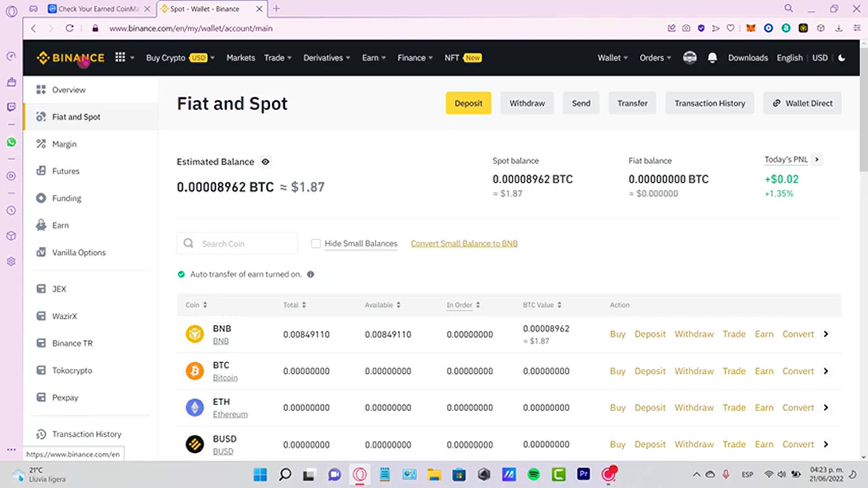This screenshot has width=868, height=488.
Task: Open the apps grid menu icon
Action: [x=120, y=57]
